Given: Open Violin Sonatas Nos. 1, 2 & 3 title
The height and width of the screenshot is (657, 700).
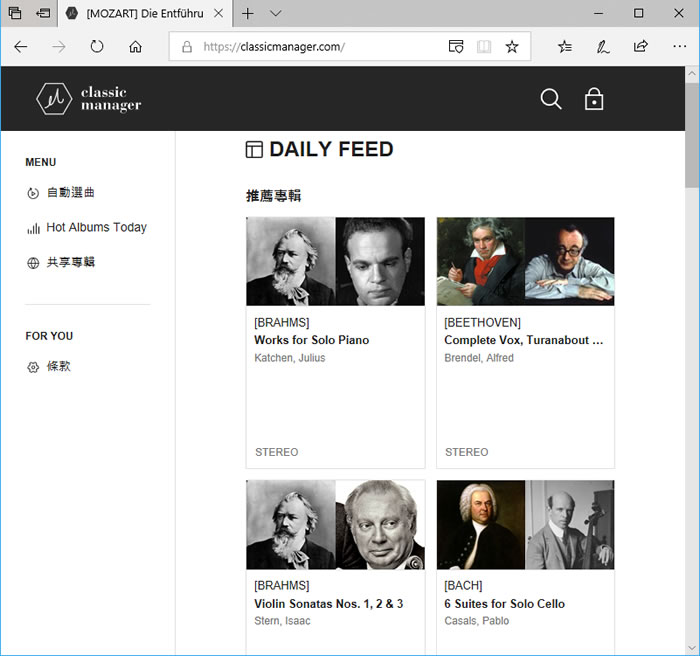Looking at the screenshot, I should pyautogui.click(x=329, y=604).
